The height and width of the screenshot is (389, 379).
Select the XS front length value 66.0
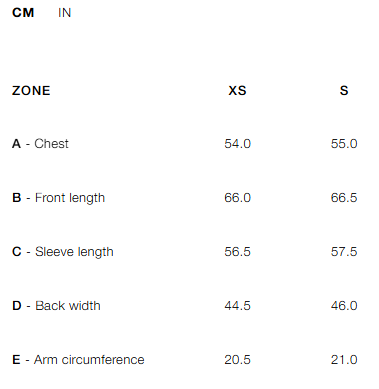(x=237, y=198)
